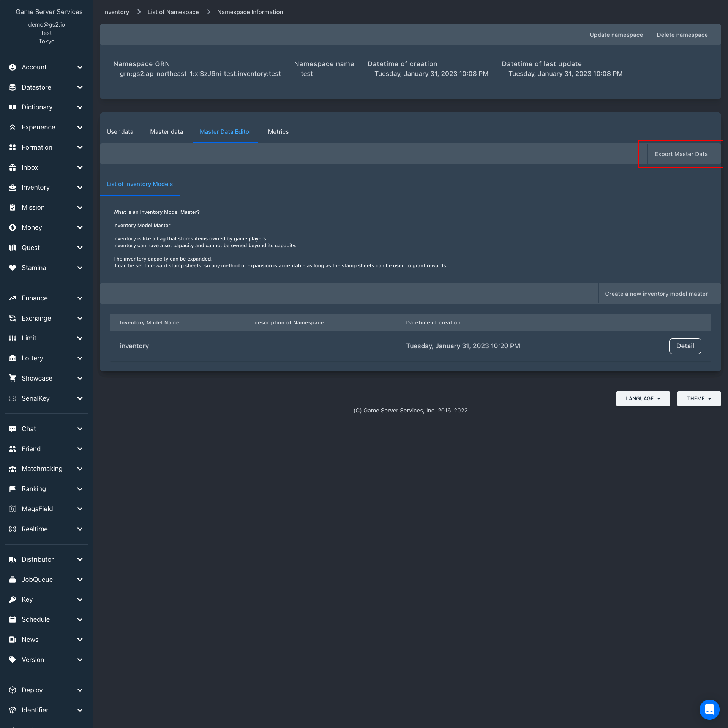This screenshot has width=728, height=728.
Task: Click the Account sidebar icon
Action: 13,67
